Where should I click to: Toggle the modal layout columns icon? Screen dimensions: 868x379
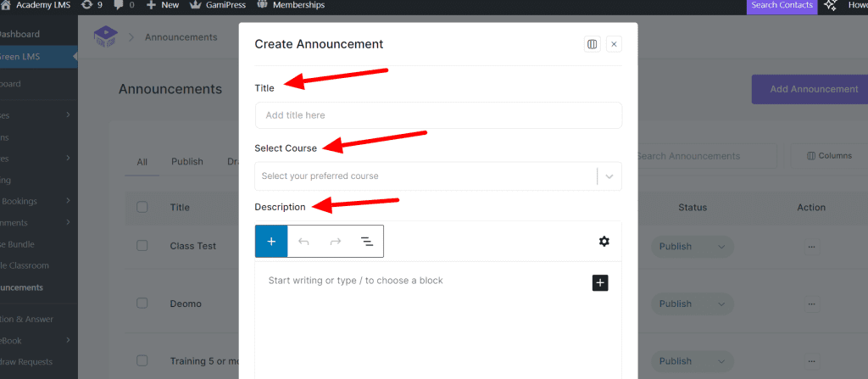coord(593,44)
